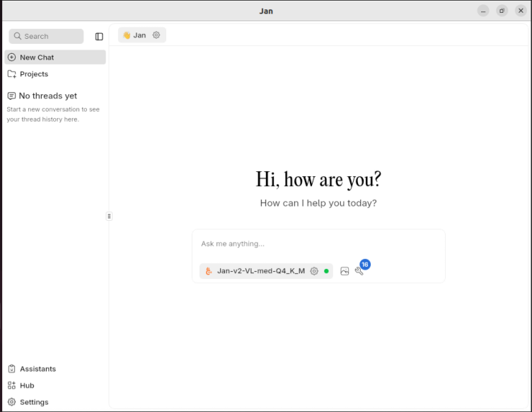Click the How can I help you today? text

pyautogui.click(x=318, y=203)
